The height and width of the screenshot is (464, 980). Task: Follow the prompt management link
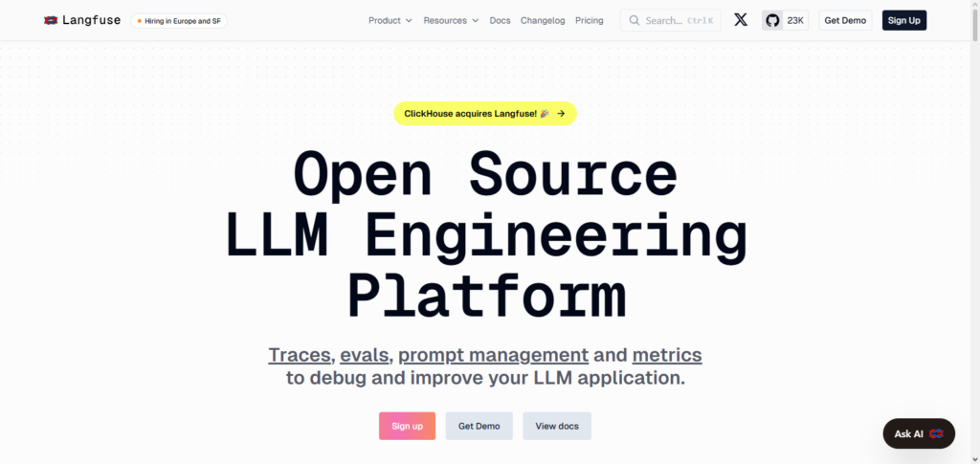tap(493, 355)
